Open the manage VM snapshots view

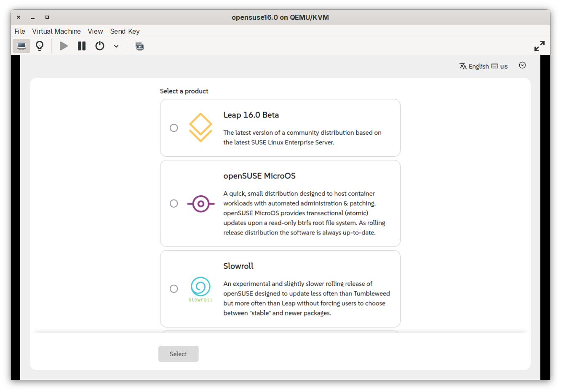click(139, 46)
